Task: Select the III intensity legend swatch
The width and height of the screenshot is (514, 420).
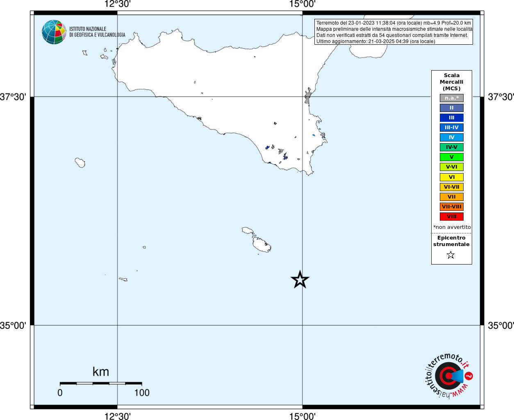Action: (x=452, y=118)
